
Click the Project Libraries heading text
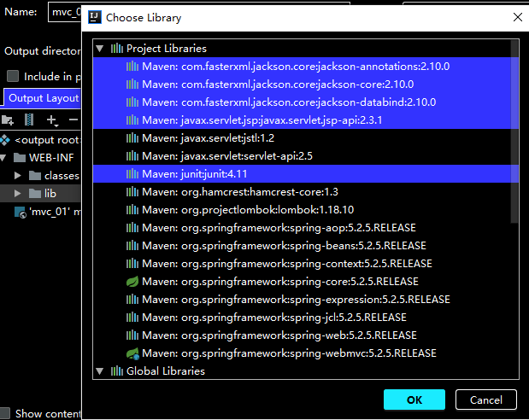pos(167,49)
